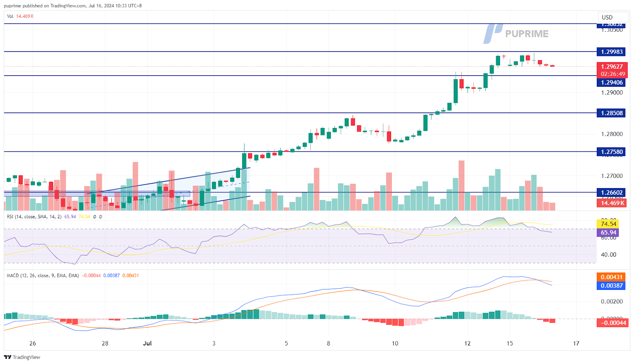Click the published-on-TradingView header text

[73, 6]
